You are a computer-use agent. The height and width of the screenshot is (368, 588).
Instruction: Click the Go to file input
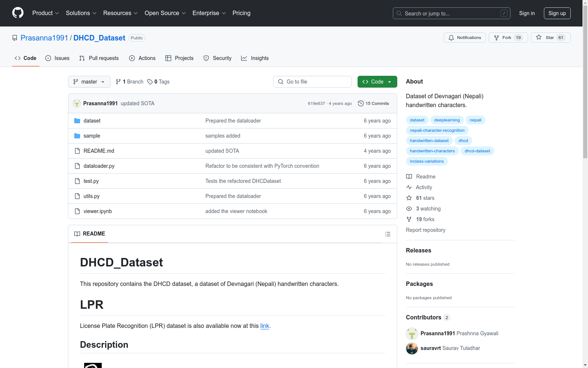click(312, 82)
